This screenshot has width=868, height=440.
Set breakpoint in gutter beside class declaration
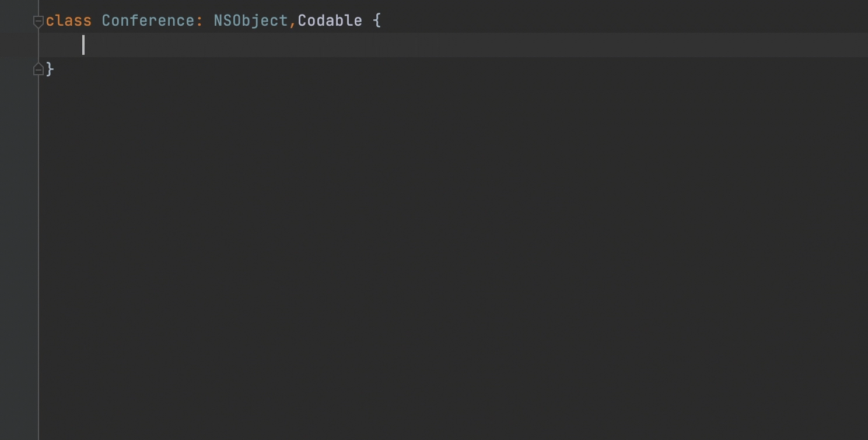coord(16,21)
